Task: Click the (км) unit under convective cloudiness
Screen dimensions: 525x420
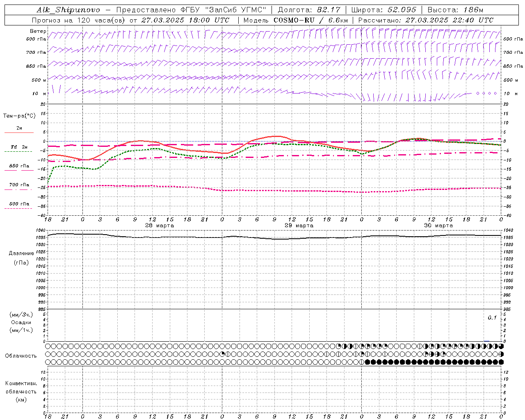Action: pos(21,399)
